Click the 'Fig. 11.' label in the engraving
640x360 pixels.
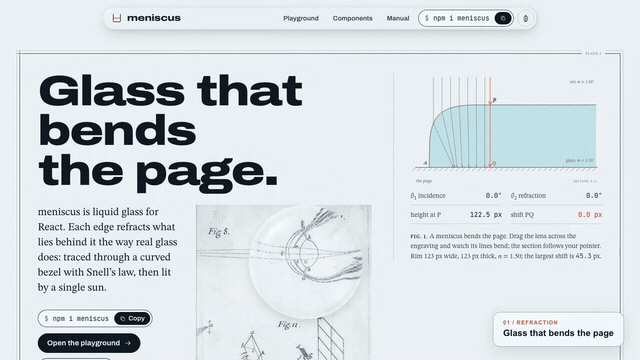(289, 325)
